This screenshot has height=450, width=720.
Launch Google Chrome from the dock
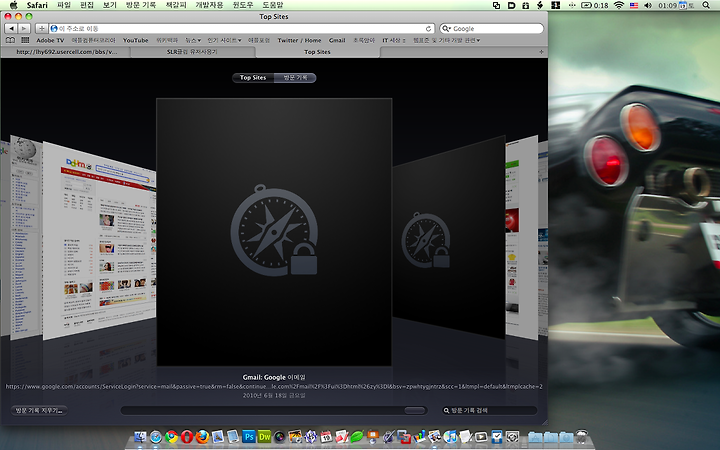click(171, 436)
